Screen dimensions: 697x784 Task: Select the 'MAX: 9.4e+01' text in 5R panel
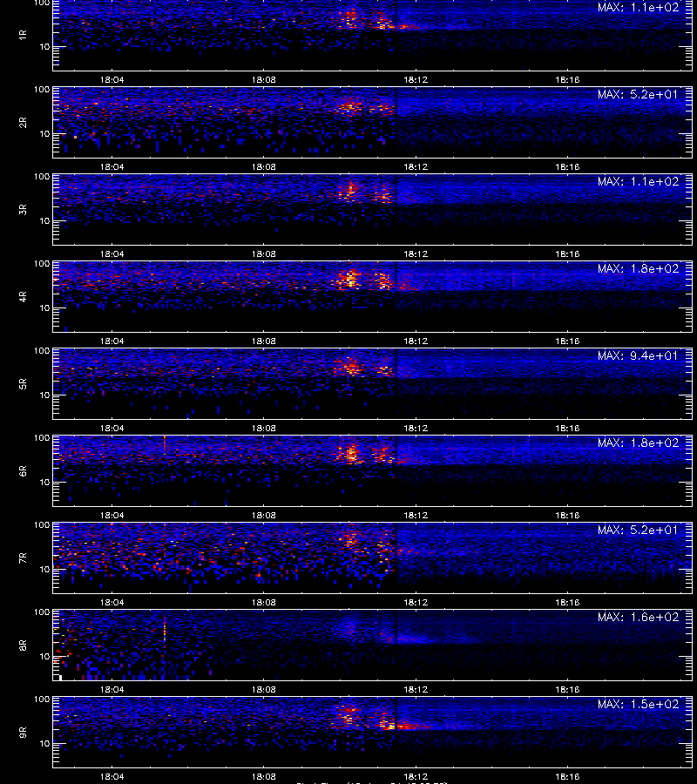pos(638,355)
